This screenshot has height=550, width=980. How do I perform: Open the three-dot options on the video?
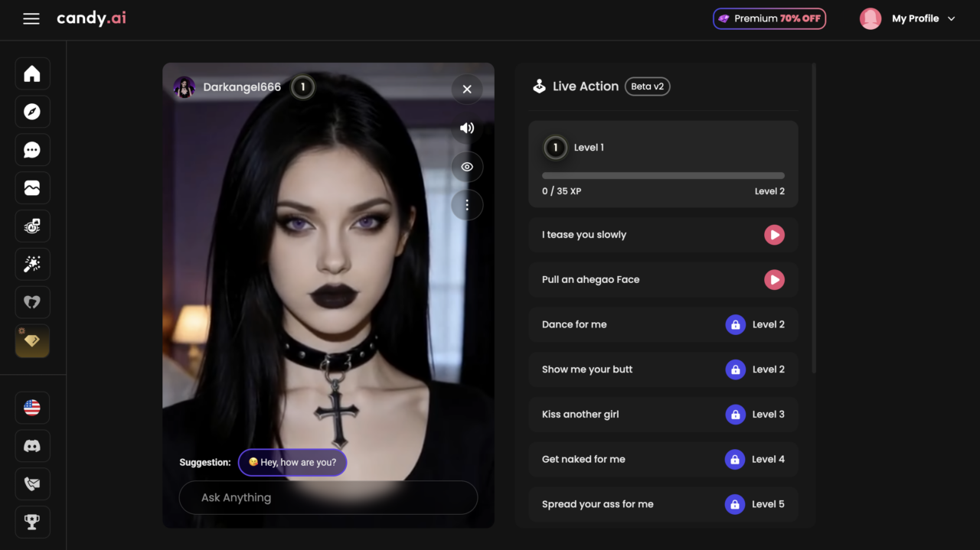pos(467,205)
